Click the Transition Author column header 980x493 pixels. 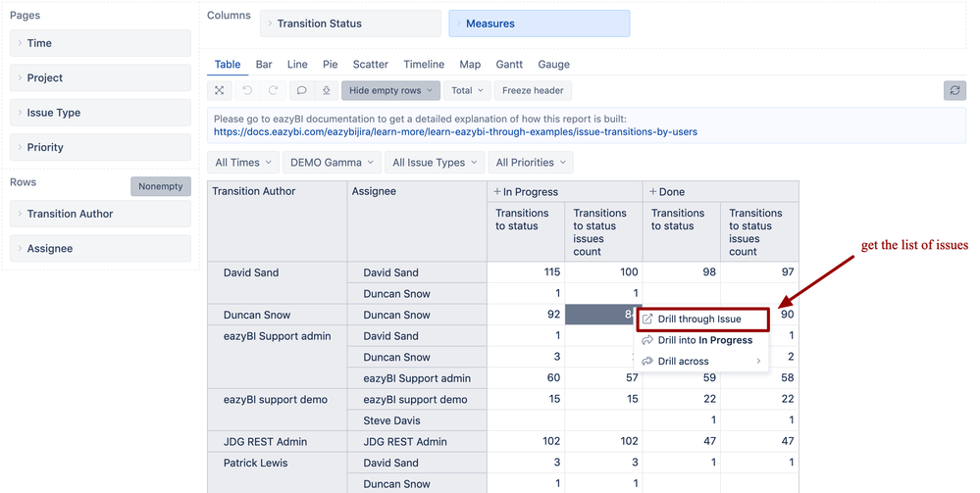254,192
